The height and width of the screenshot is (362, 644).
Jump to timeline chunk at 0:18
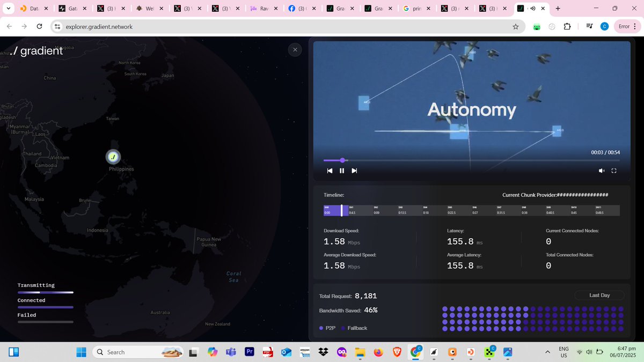point(434,210)
